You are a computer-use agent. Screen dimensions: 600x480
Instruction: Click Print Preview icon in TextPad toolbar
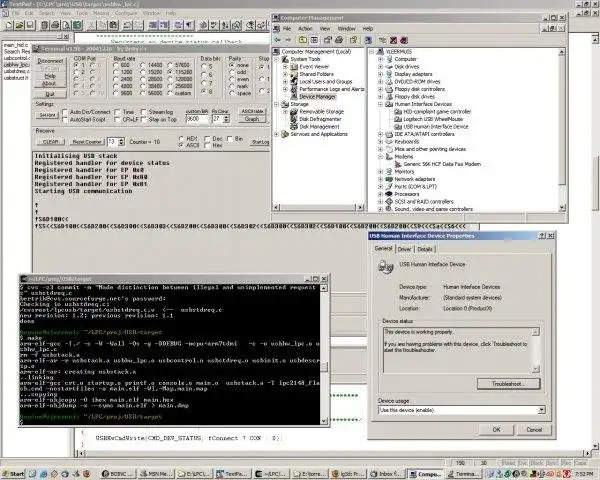66,25
